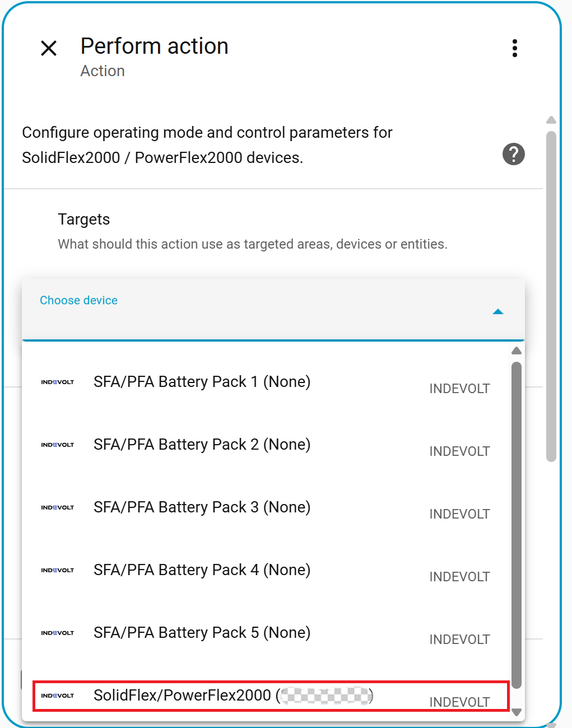Click Indevolt logo beside Battery Pack 4

58,570
